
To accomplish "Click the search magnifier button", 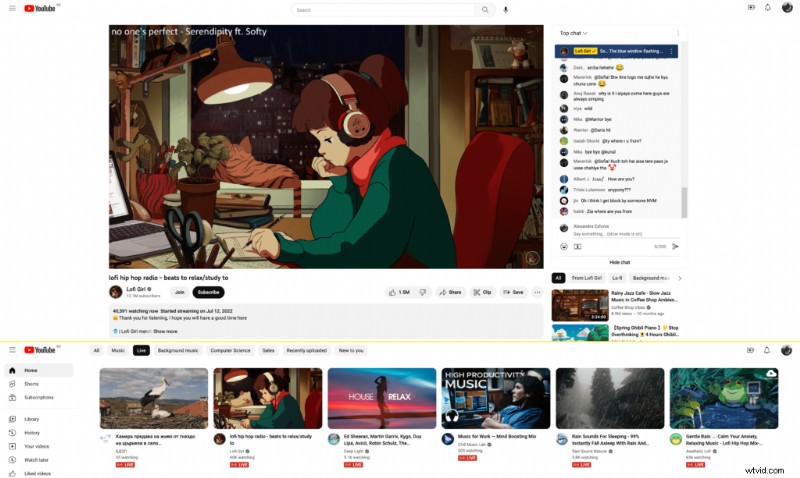I will click(485, 10).
